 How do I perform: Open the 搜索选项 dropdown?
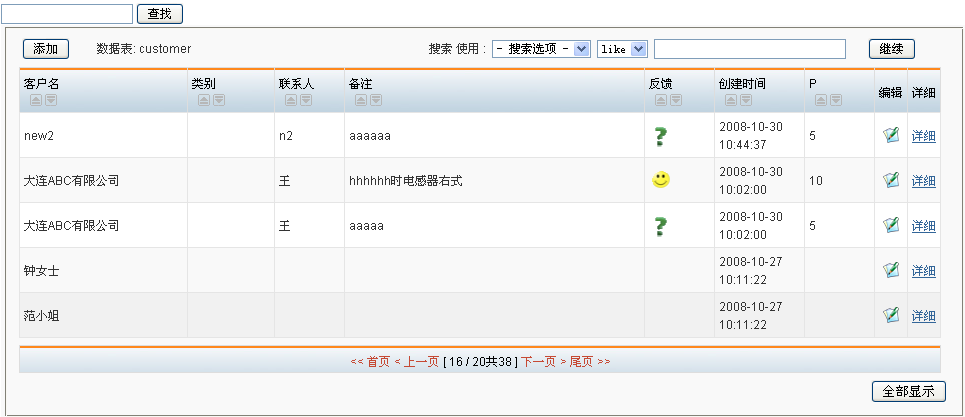(x=541, y=49)
